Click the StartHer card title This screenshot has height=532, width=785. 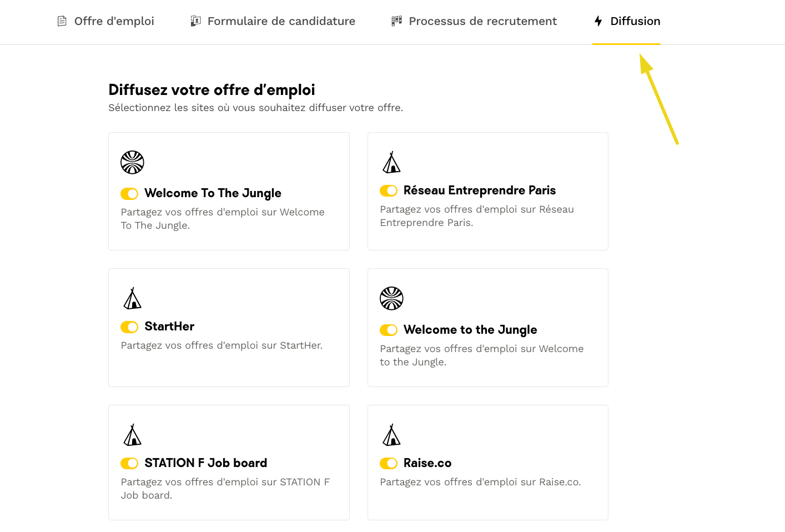[x=169, y=327]
